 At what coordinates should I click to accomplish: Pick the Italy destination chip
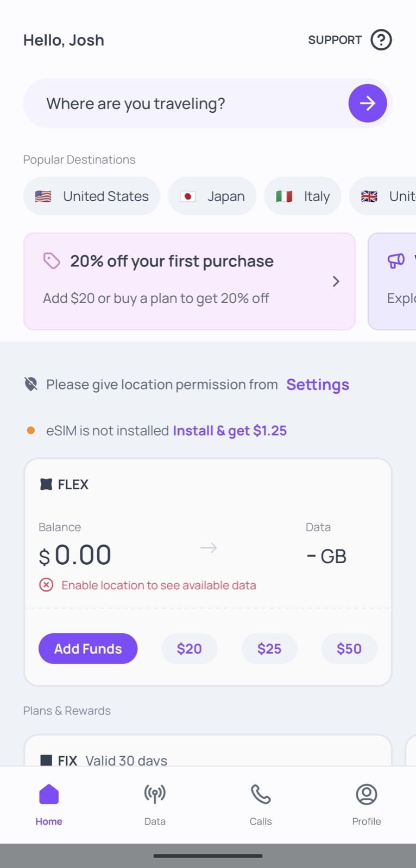302,196
